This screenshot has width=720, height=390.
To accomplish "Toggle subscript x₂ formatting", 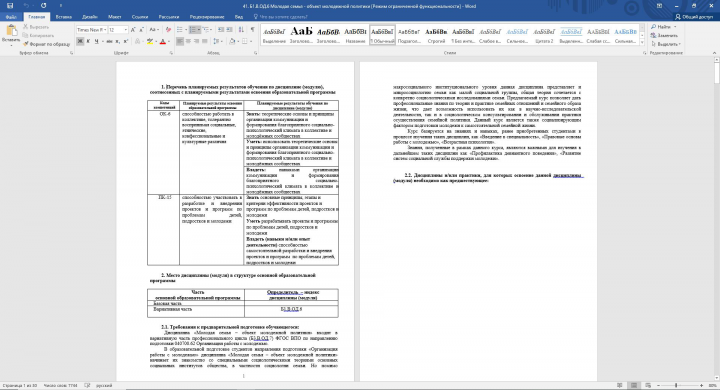I will (x=118, y=41).
